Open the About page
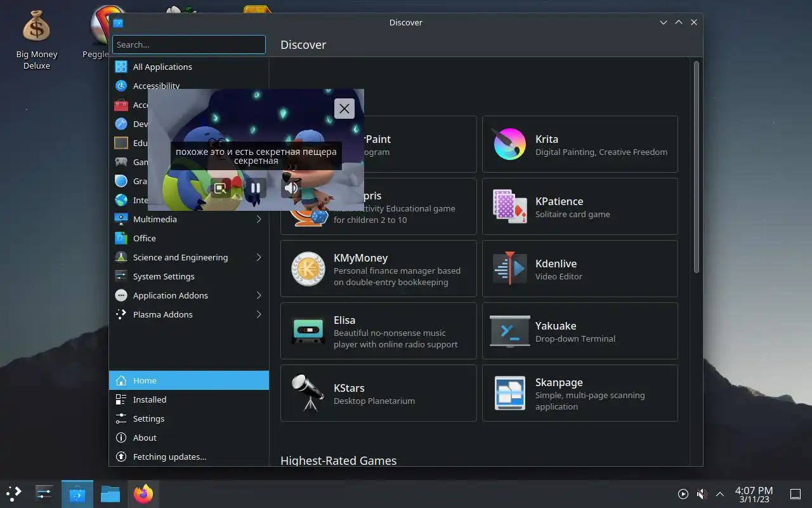812x508 pixels. tap(189, 438)
